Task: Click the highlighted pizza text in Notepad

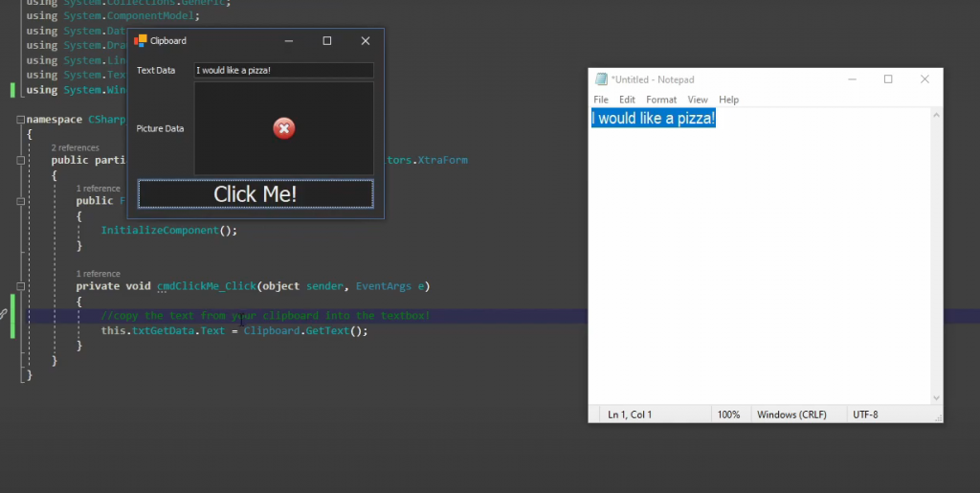Action: (653, 118)
